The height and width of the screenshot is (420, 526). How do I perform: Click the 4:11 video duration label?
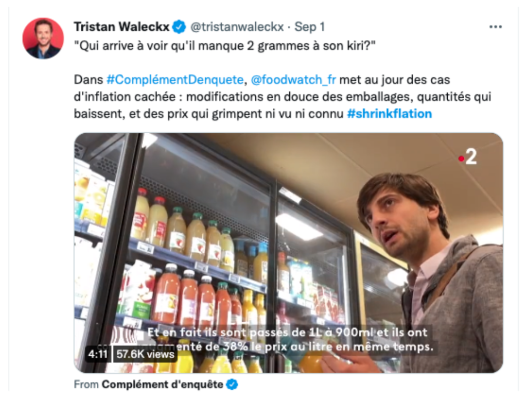(x=97, y=354)
